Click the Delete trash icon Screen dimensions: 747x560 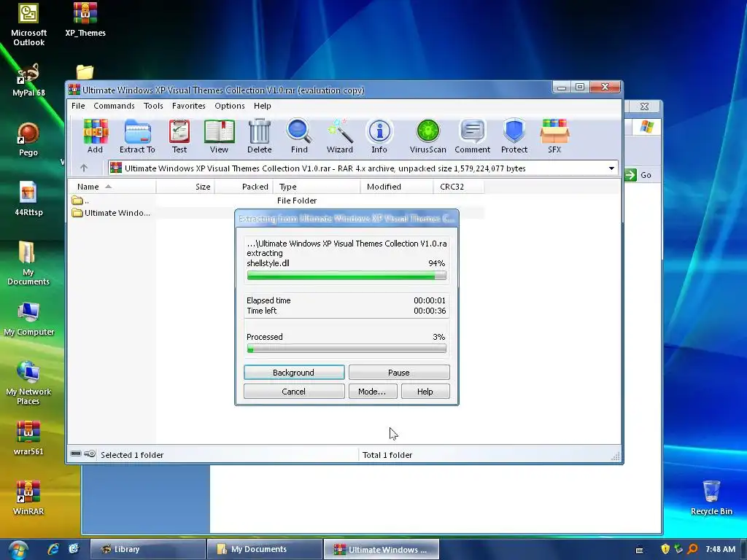point(260,136)
